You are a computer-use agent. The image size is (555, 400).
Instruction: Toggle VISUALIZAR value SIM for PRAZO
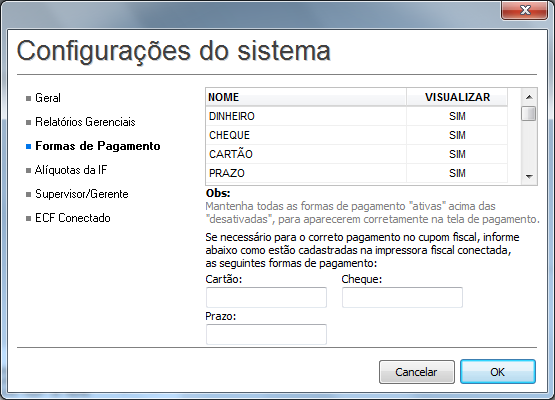pos(457,173)
